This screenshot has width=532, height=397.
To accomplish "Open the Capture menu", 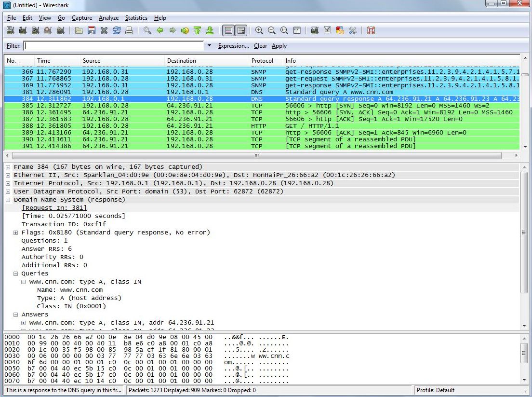I will [82, 18].
